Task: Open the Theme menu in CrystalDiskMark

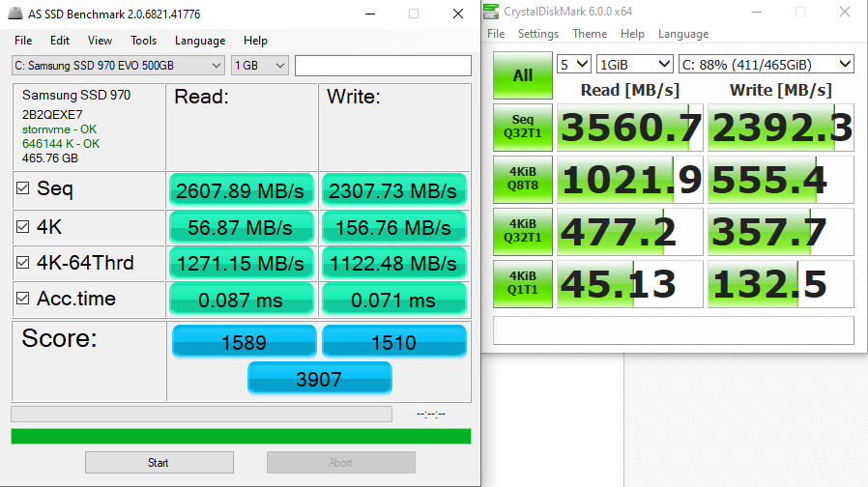Action: pos(590,34)
